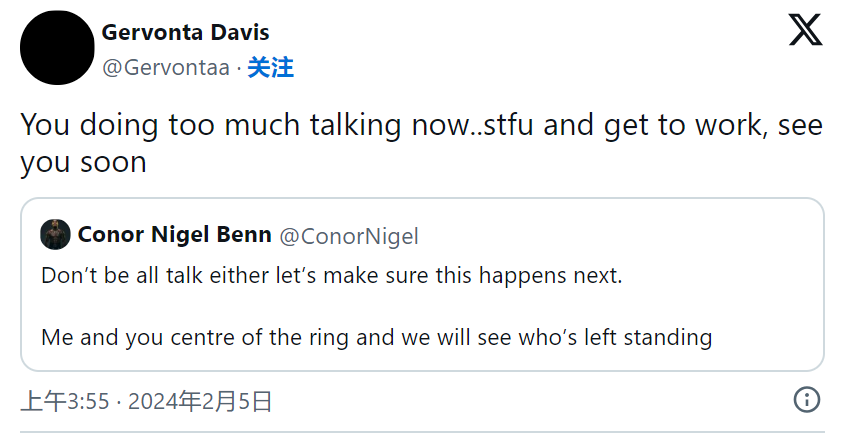Click the 2024年2月5日 date

200,401
